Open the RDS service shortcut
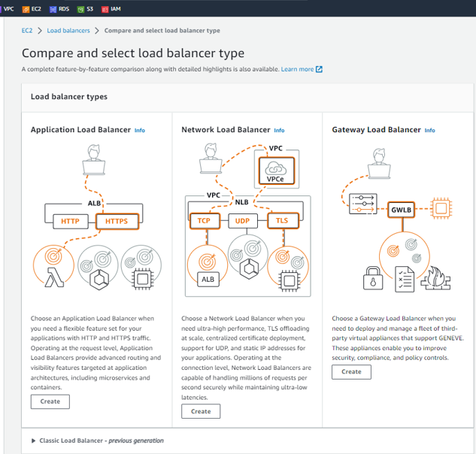This screenshot has height=454, width=476. point(59,9)
